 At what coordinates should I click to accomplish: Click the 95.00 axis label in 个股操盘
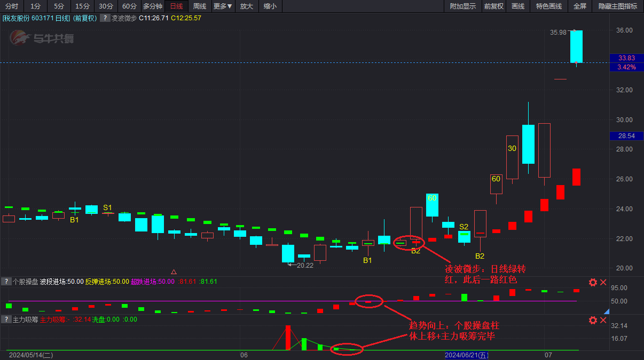pos(619,288)
